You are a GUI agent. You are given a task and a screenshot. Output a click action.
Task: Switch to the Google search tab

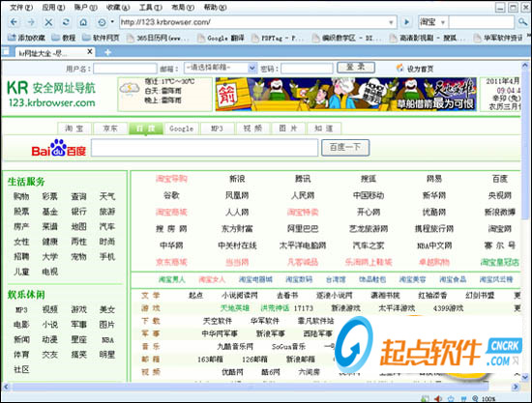point(182,129)
